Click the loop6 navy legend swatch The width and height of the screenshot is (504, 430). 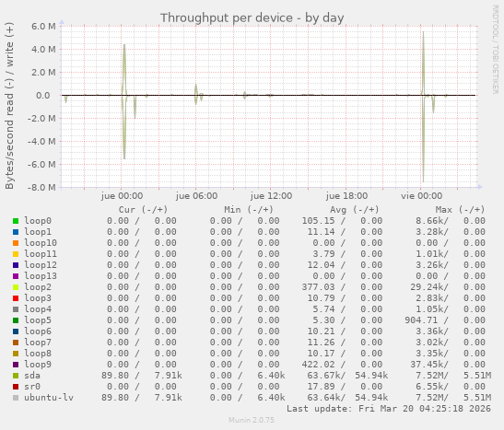16,331
